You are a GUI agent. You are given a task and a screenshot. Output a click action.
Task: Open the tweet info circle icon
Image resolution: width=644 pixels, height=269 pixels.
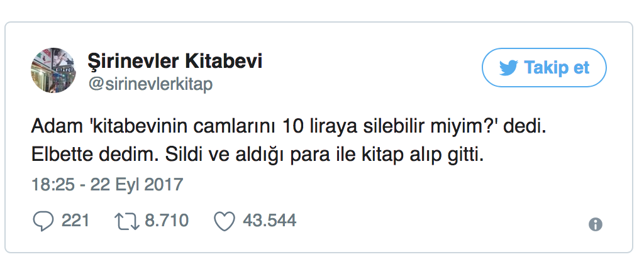pos(595,224)
